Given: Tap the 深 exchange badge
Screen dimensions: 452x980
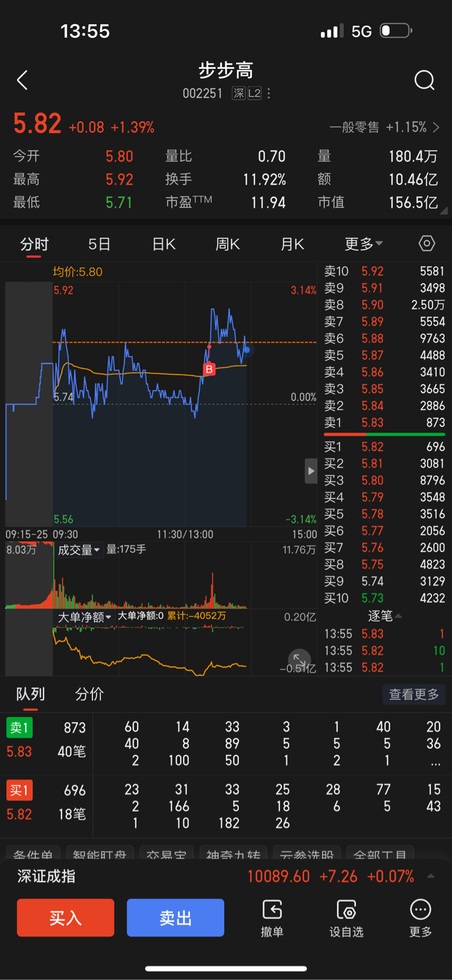Looking at the screenshot, I should (x=238, y=94).
